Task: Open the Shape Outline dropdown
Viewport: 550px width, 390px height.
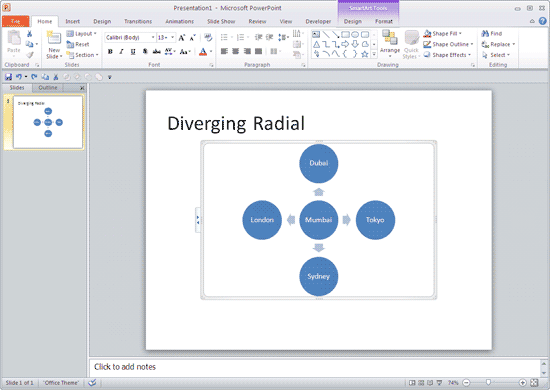Action: [x=448, y=44]
